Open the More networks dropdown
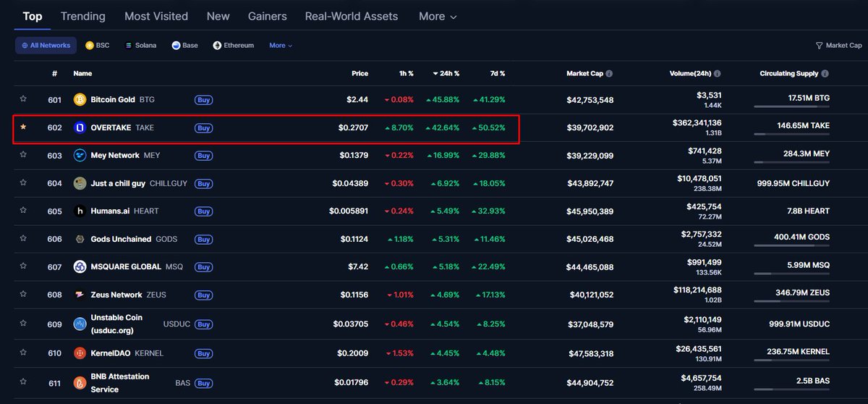Image resolution: width=868 pixels, height=404 pixels. (281, 46)
